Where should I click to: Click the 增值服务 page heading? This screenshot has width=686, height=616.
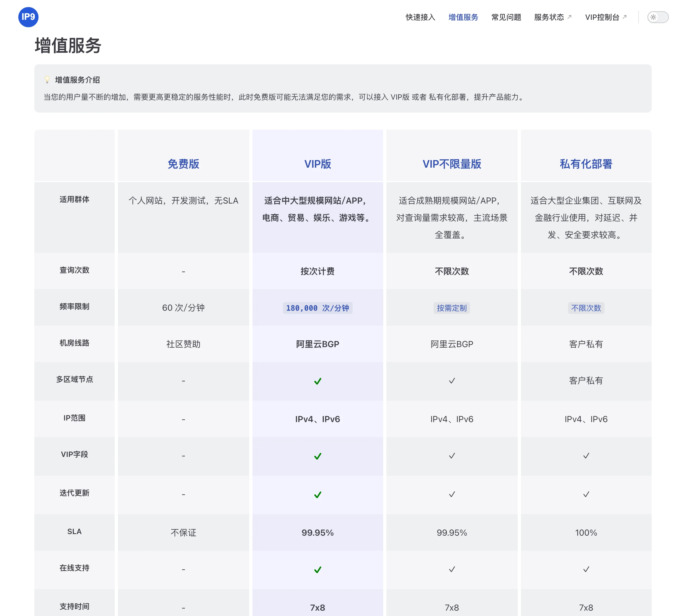68,45
